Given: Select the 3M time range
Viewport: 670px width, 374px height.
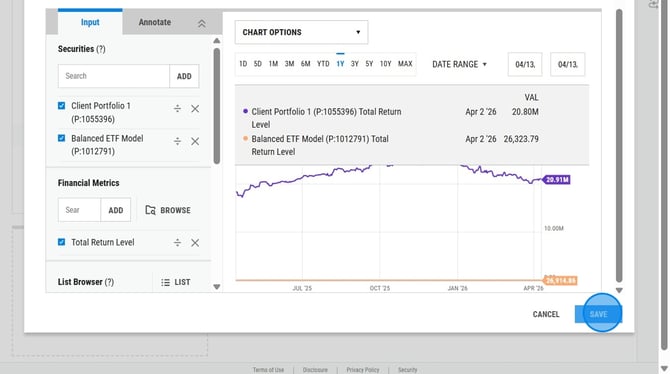Looking at the screenshot, I should pyautogui.click(x=289, y=64).
